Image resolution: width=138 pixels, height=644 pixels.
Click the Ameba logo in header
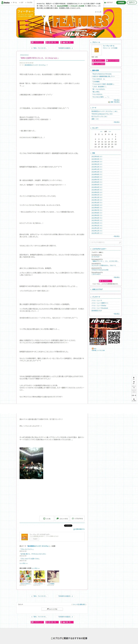pyautogui.click(x=5, y=2)
